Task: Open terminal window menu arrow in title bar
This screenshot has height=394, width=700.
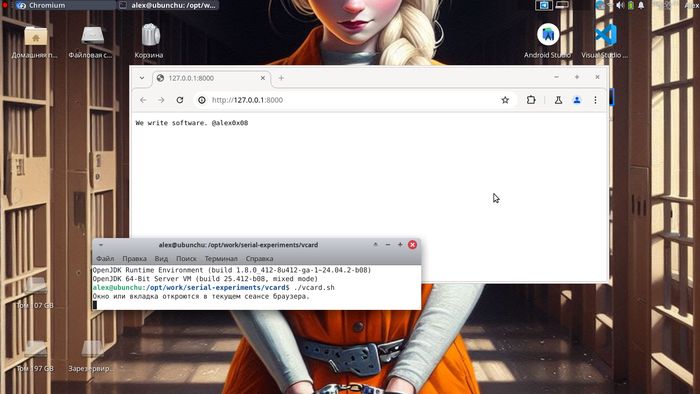Action: click(x=101, y=245)
